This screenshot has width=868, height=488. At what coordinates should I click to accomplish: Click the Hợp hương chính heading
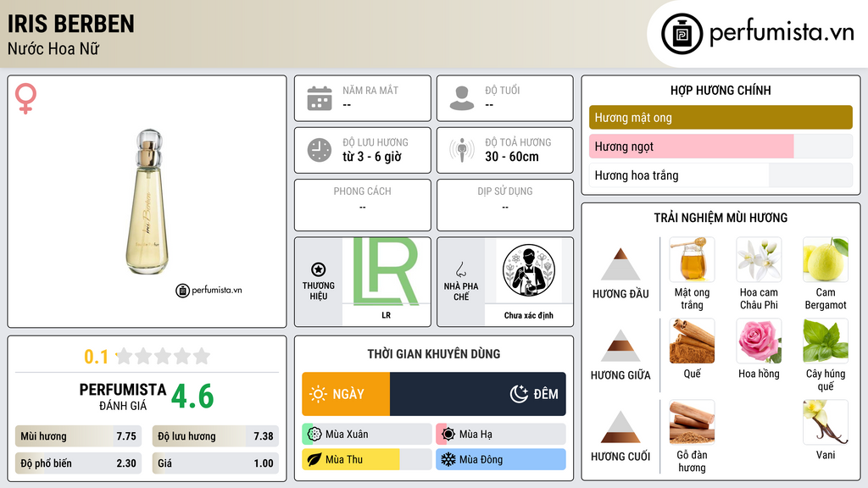[x=721, y=90]
